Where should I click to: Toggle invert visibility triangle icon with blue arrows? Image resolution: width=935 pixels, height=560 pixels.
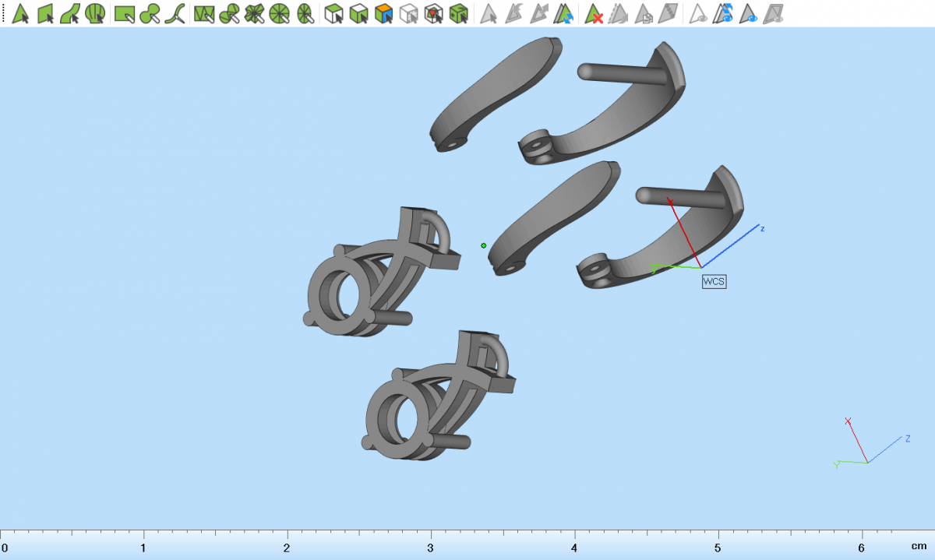pyautogui.click(x=725, y=13)
